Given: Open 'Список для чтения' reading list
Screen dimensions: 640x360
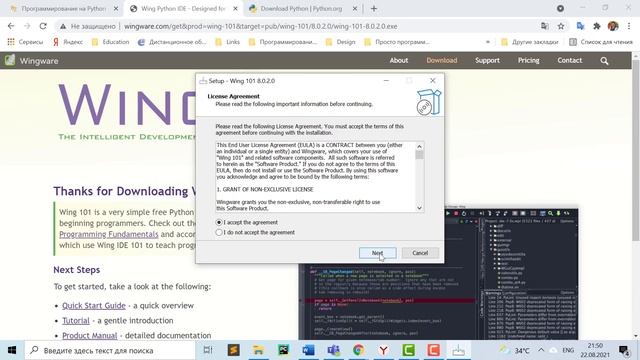Looking at the screenshot, I should coord(601,42).
